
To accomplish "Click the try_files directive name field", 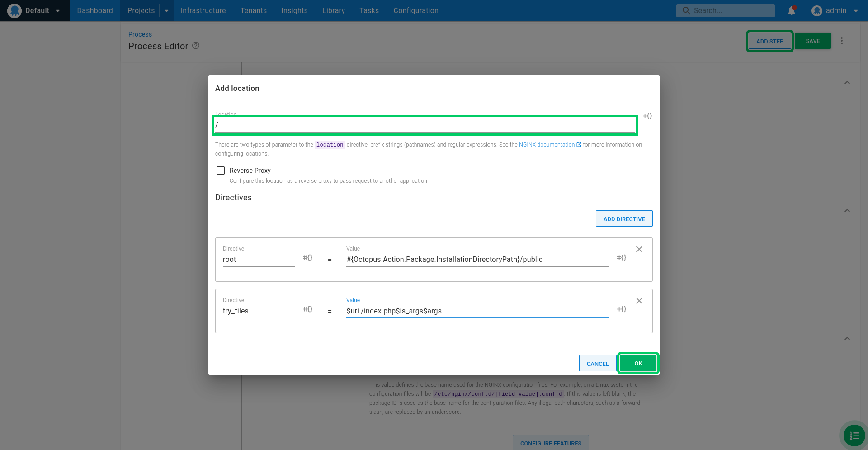I will point(259,311).
